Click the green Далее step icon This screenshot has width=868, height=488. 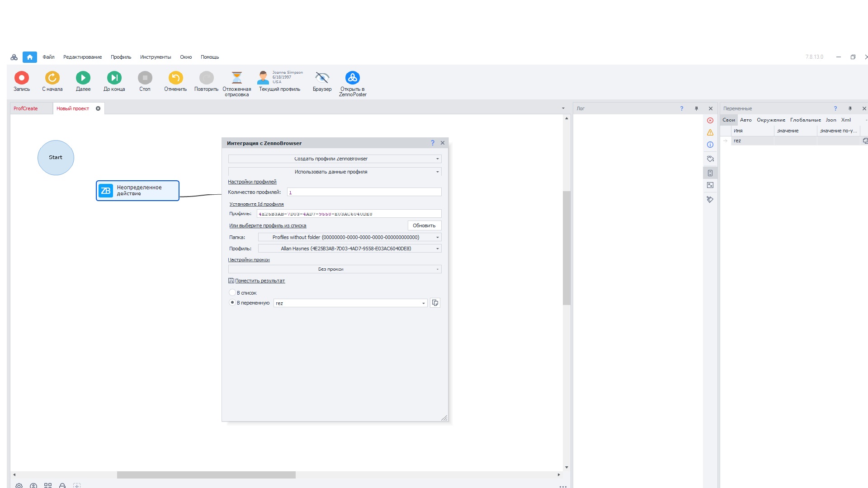click(x=83, y=78)
